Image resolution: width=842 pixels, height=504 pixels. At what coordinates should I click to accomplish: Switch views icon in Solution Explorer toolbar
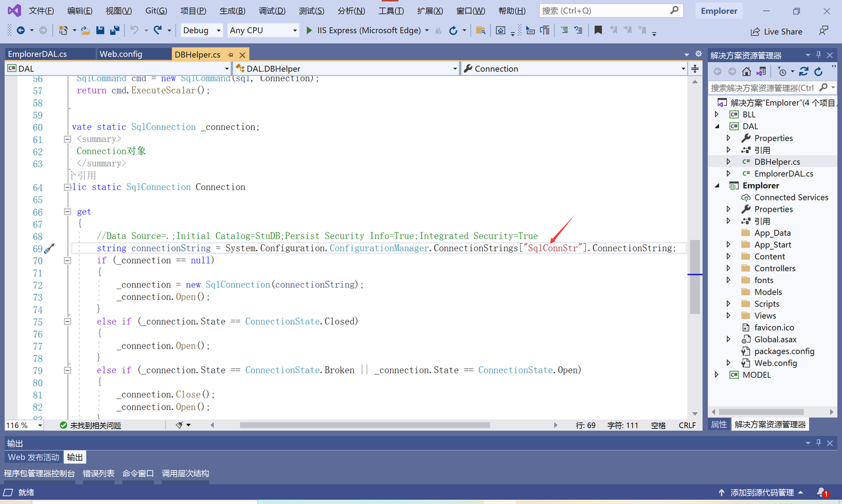[761, 71]
